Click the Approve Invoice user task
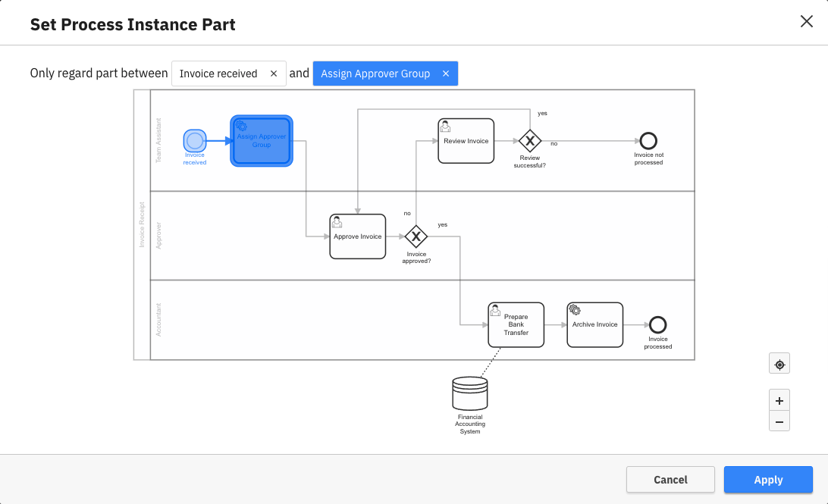 [x=357, y=236]
